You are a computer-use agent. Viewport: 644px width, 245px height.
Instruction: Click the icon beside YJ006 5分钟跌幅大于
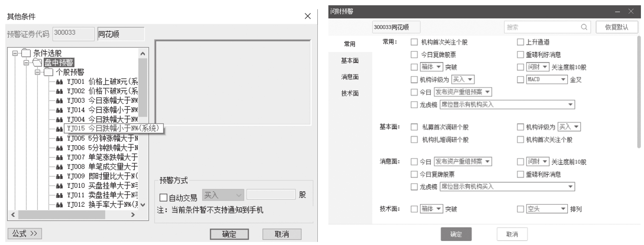coord(59,147)
